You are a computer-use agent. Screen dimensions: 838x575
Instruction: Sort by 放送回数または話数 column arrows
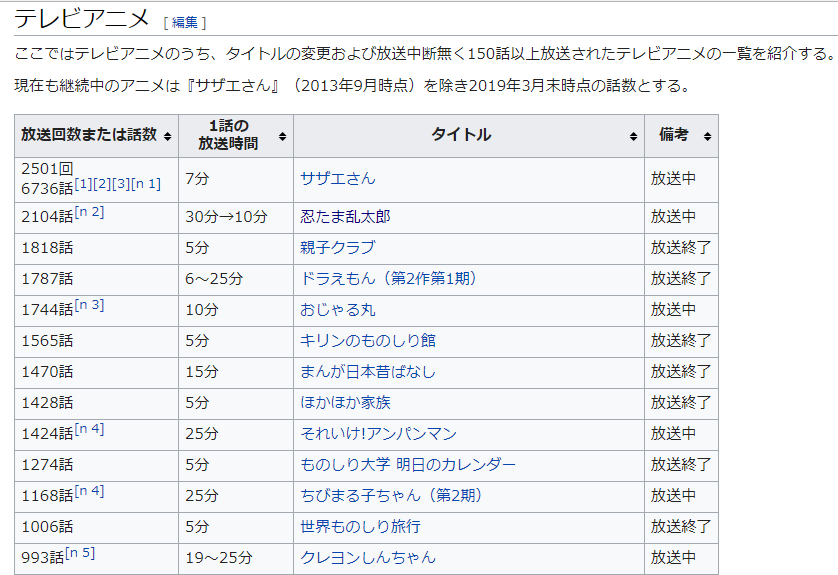click(167, 136)
